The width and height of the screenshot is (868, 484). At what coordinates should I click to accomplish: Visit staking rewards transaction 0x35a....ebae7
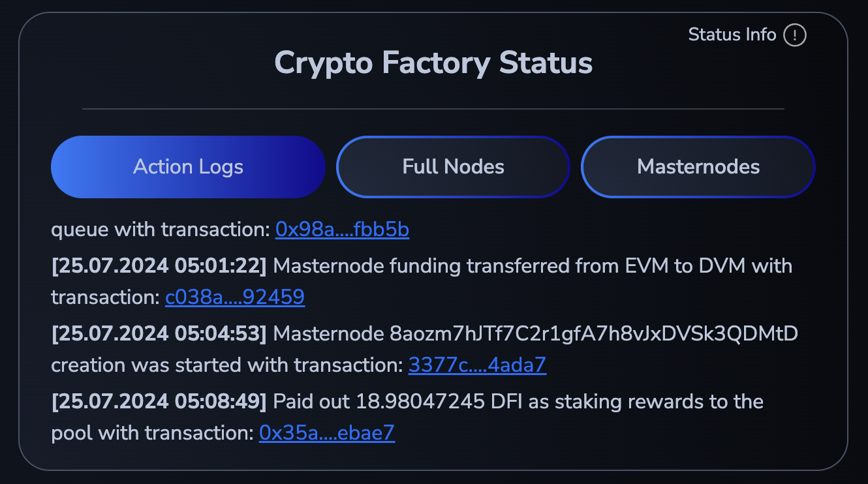326,433
